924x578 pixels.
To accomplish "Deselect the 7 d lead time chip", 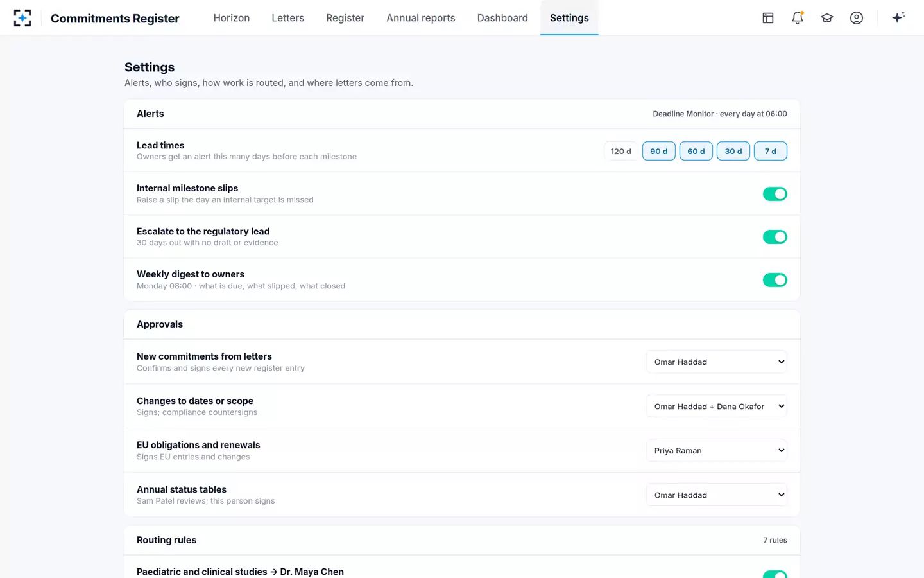I will (x=771, y=152).
